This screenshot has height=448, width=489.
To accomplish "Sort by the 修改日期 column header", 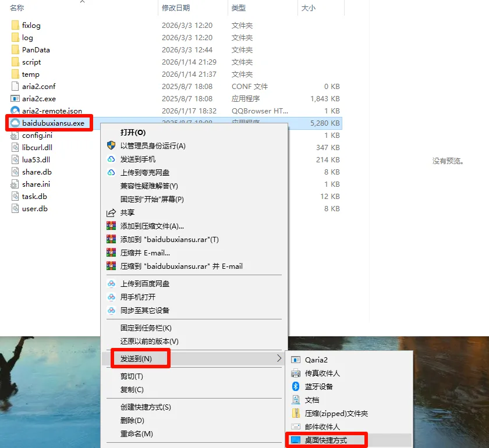I will click(x=176, y=8).
